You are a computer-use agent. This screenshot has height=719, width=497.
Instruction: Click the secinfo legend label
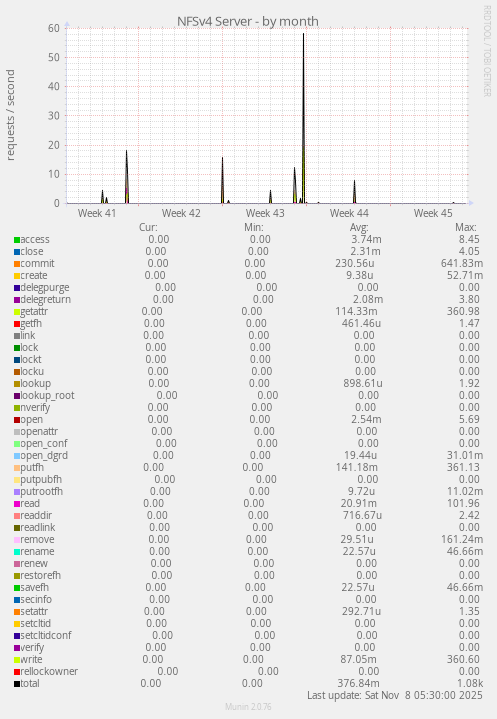click(36, 599)
